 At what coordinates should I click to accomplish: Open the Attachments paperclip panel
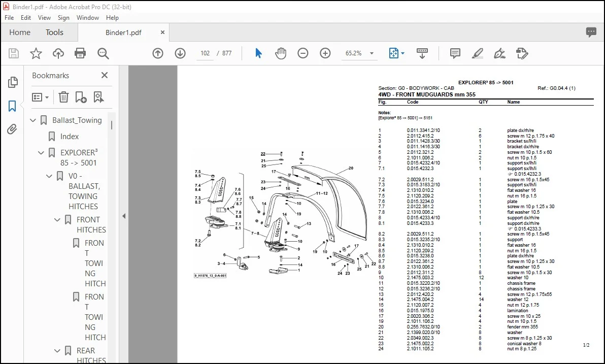pyautogui.click(x=12, y=129)
